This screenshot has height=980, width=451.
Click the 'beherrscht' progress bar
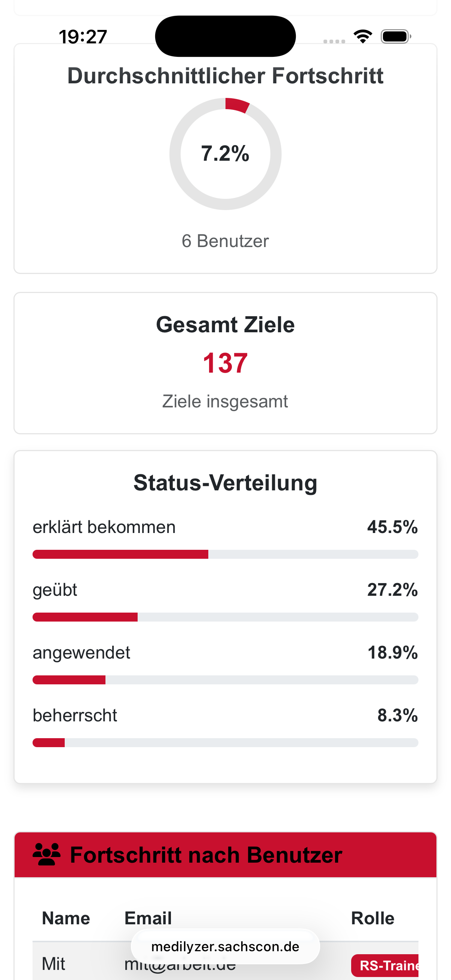coord(225,743)
